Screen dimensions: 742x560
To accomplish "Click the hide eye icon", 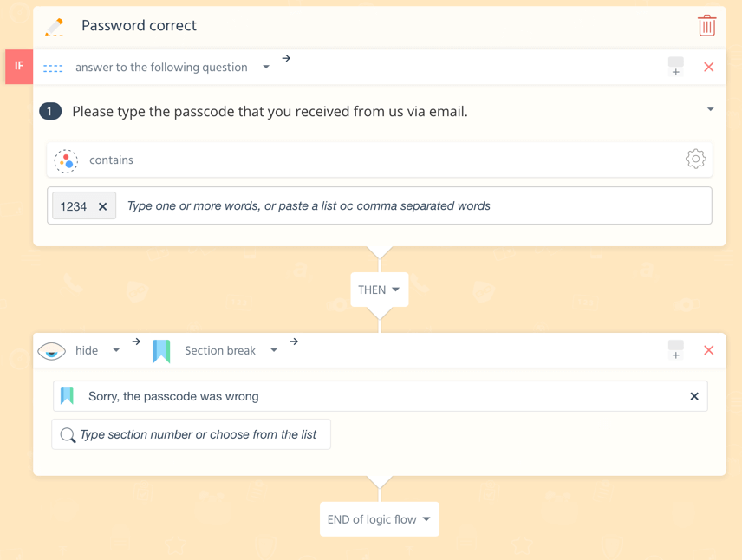I will pos(52,351).
